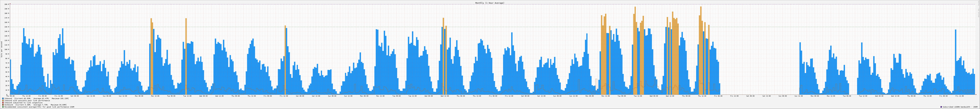Click the 200 M y-axis tick label

[6, 4]
